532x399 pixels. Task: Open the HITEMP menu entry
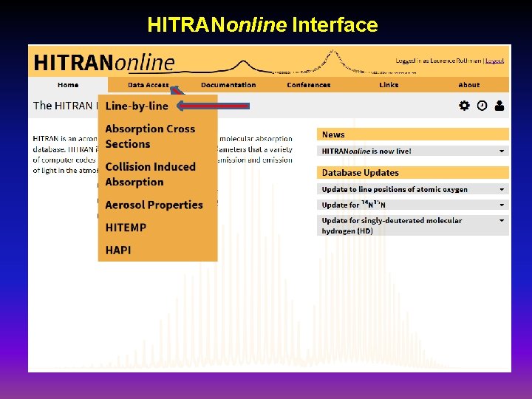coord(126,228)
